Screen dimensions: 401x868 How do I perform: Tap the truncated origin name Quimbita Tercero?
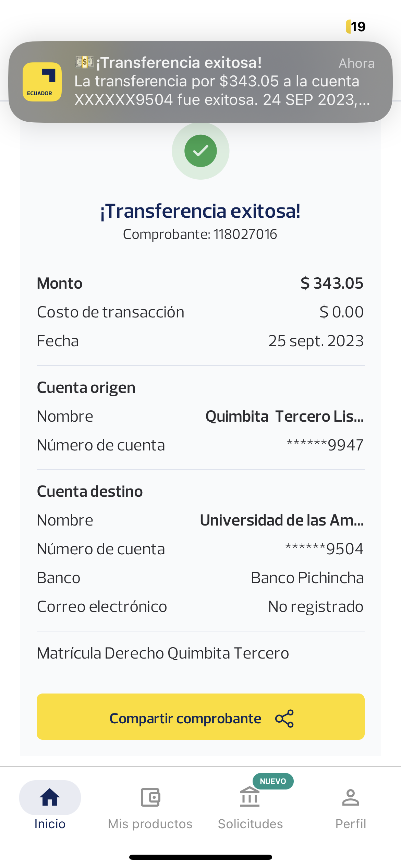pos(284,417)
